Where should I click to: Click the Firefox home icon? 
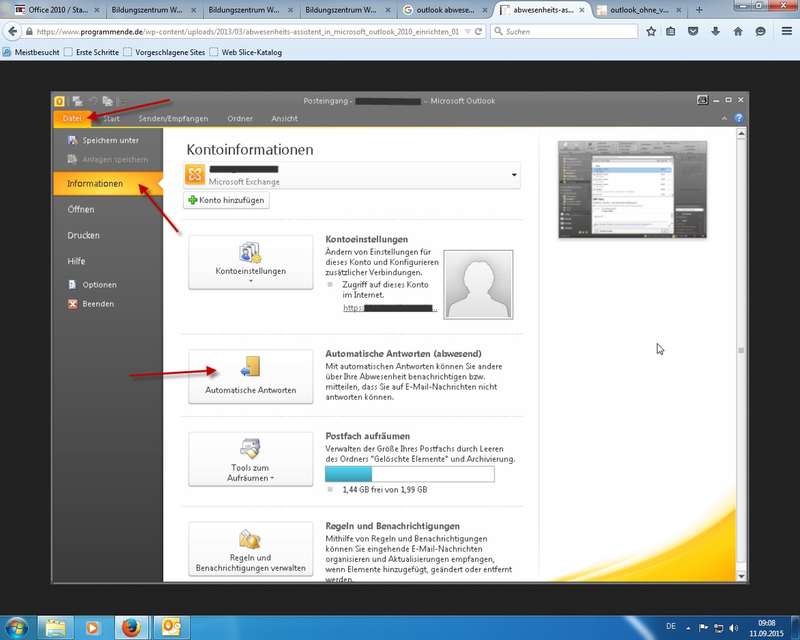738,32
